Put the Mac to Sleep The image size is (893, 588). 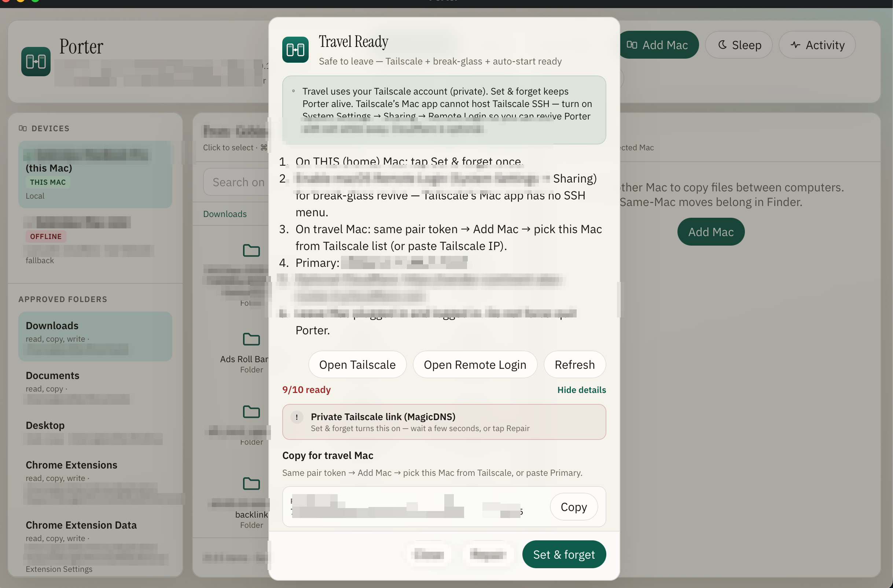coord(738,45)
